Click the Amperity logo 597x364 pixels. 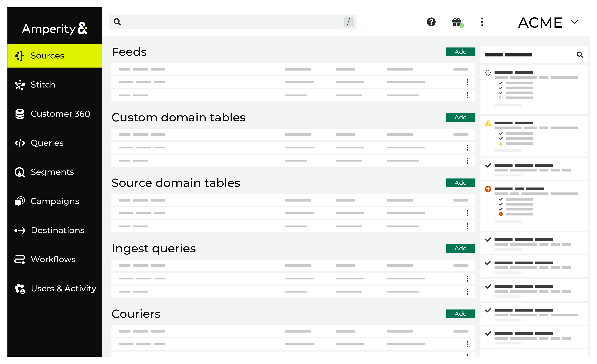[55, 29]
